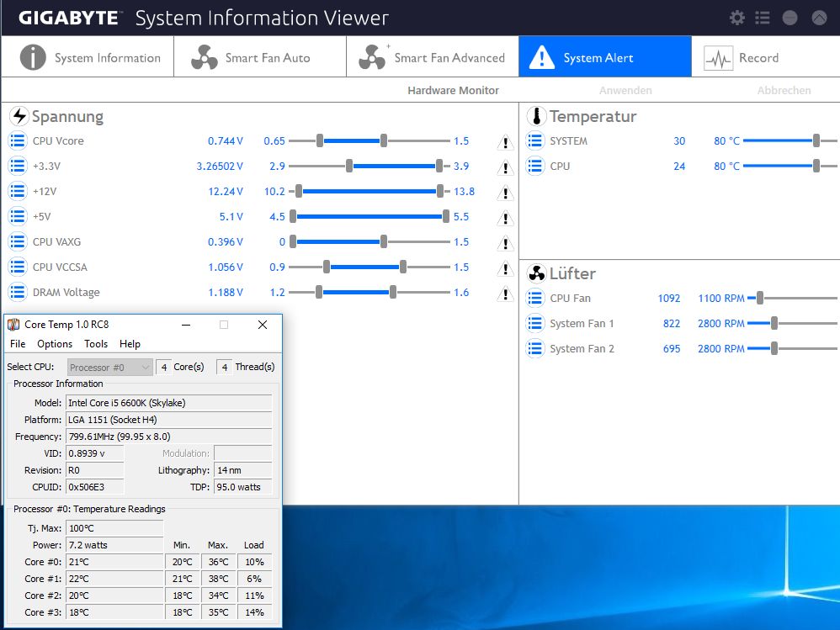840x630 pixels.
Task: Click the Abbrechen button
Action: (784, 91)
